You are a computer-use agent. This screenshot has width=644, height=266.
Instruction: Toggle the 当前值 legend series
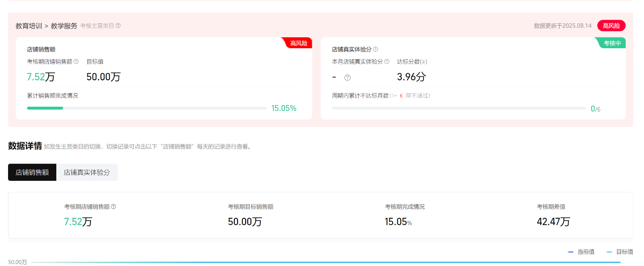(x=581, y=252)
